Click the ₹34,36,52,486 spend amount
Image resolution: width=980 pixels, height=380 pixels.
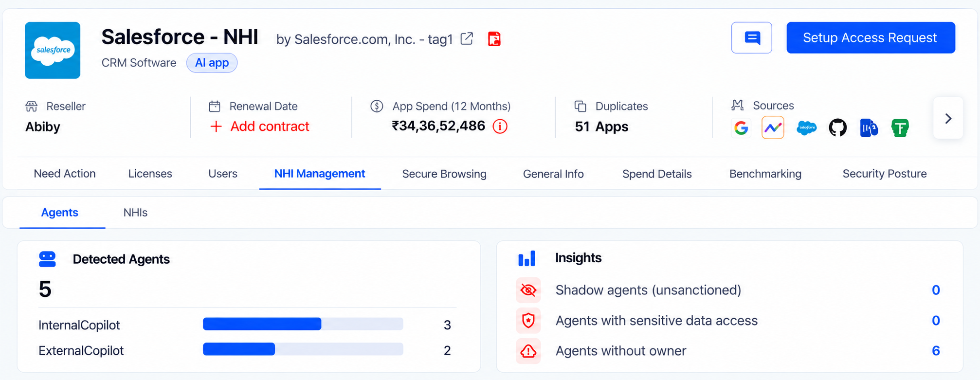(x=438, y=126)
